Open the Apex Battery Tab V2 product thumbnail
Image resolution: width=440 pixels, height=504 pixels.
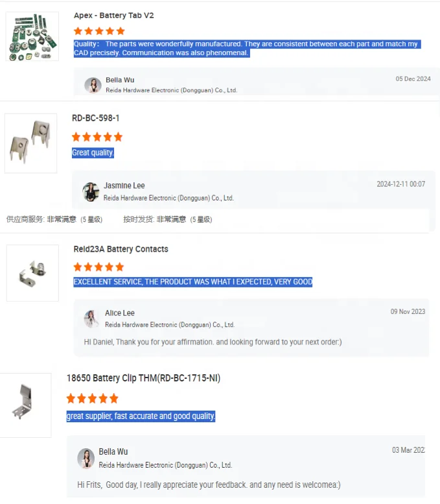pyautogui.click(x=32, y=36)
